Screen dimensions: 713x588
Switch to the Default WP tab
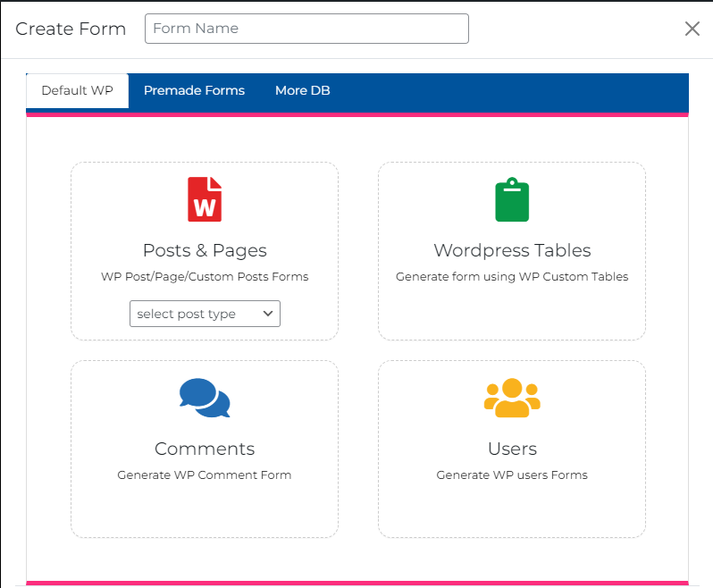click(77, 90)
